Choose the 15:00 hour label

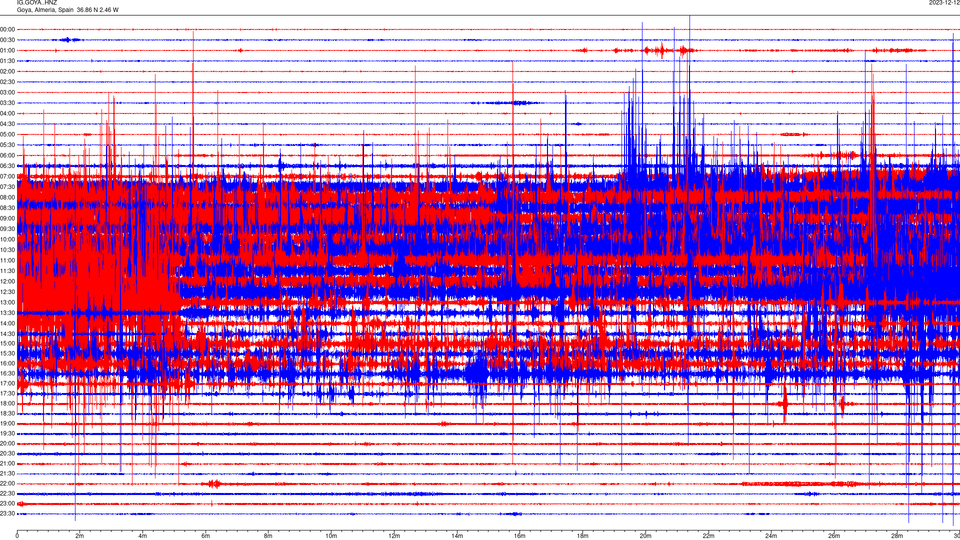[x=7, y=343]
